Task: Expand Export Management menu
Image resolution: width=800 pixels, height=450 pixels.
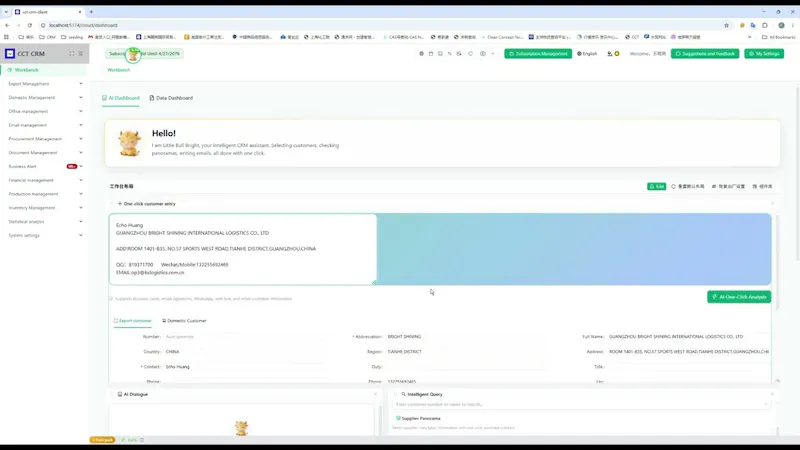Action: (x=44, y=84)
